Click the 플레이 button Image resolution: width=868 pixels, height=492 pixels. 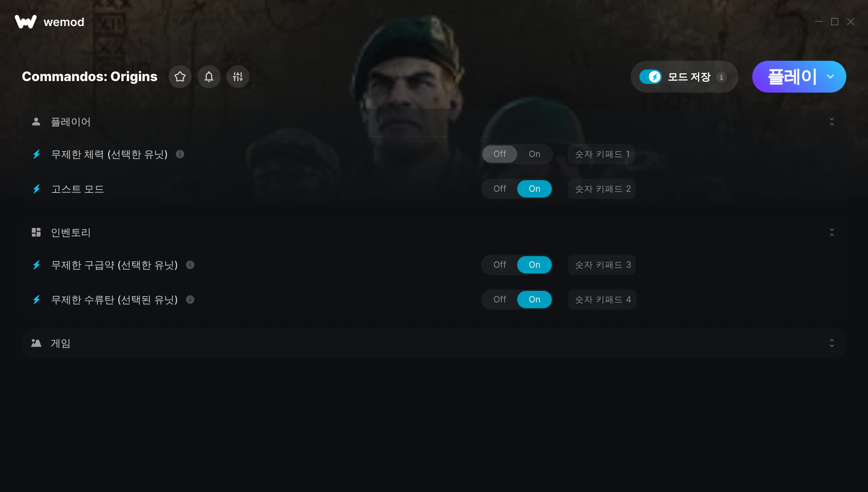point(792,77)
